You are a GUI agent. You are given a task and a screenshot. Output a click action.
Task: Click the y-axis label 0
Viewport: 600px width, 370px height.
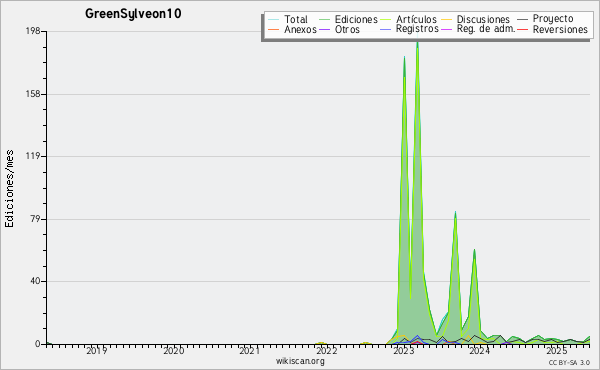(x=38, y=344)
